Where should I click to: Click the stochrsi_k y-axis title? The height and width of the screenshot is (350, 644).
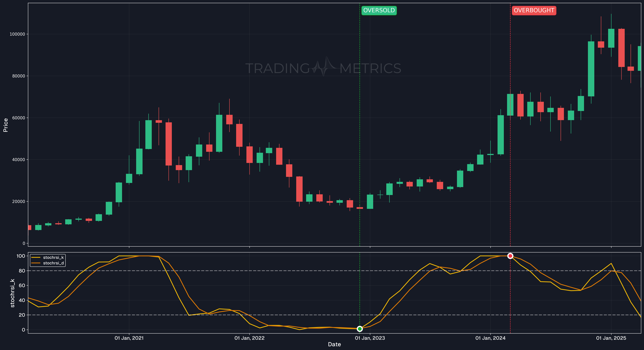coord(13,293)
